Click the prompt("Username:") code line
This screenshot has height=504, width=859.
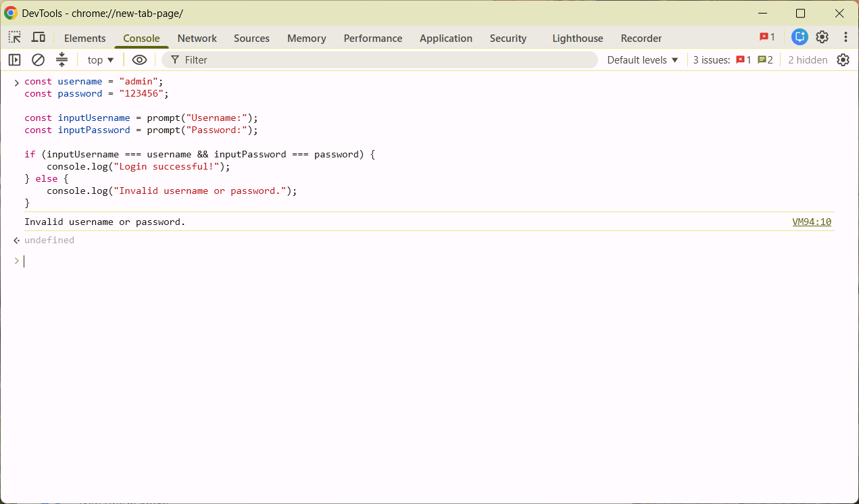click(x=141, y=118)
